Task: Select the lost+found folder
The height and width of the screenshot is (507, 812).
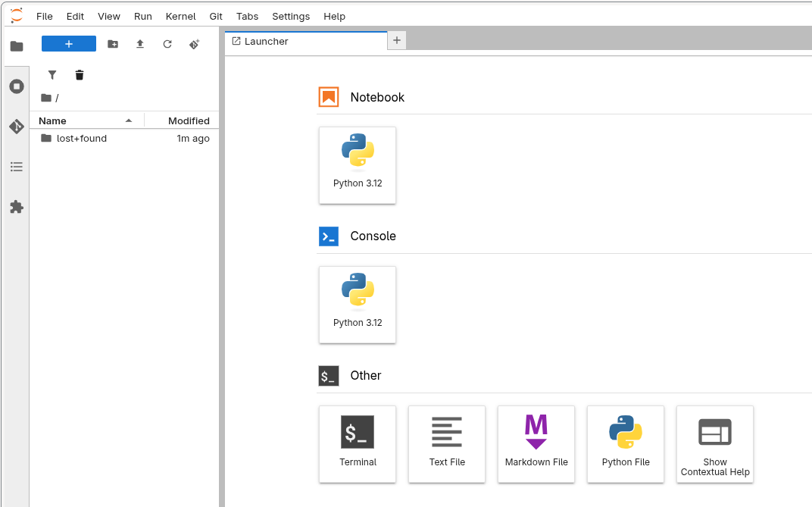Action: point(82,139)
